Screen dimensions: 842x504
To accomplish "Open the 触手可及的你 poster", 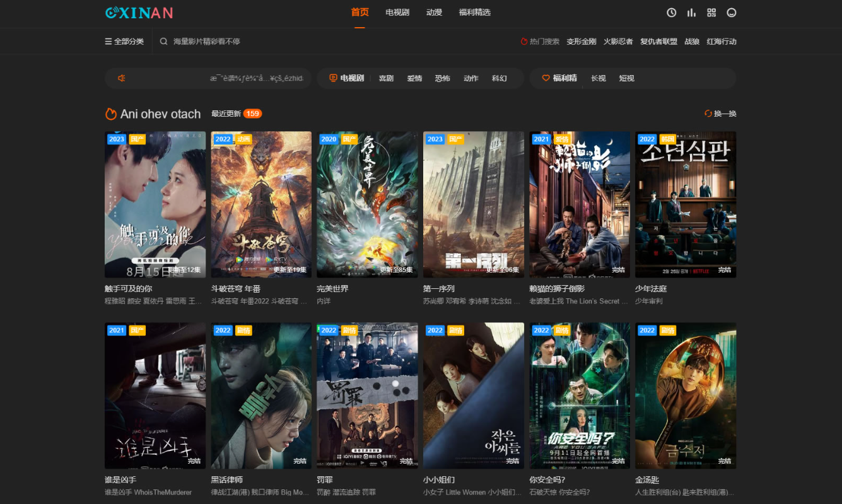I will tap(155, 204).
